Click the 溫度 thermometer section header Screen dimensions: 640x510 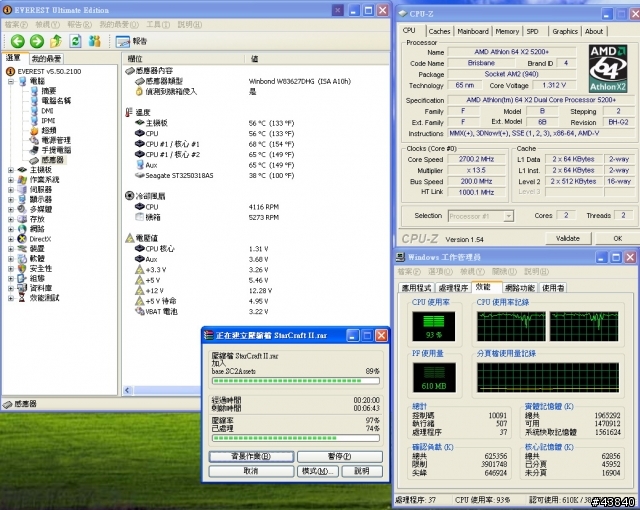pos(138,112)
